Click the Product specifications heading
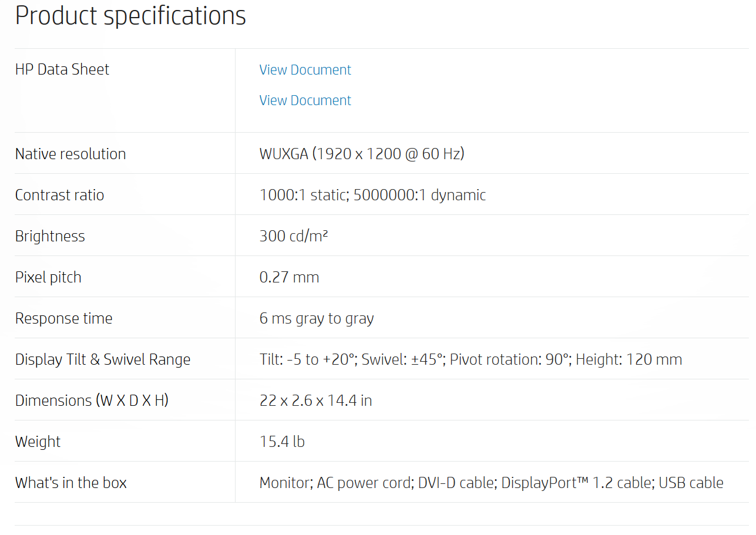 130,16
